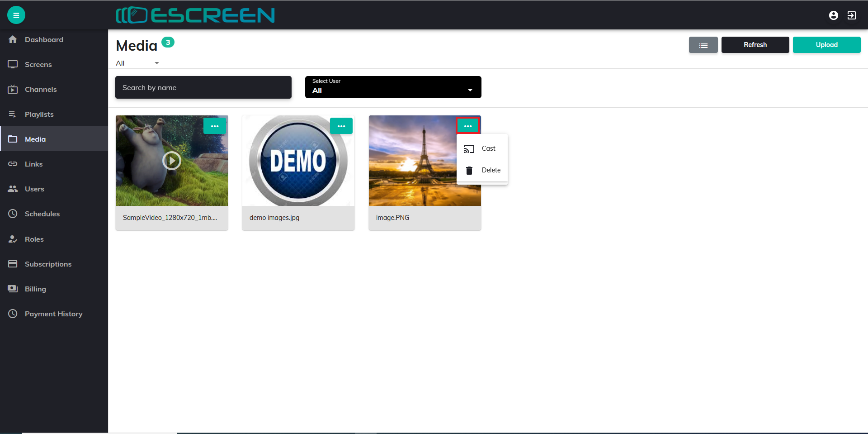Click the logout icon in header

tap(851, 15)
